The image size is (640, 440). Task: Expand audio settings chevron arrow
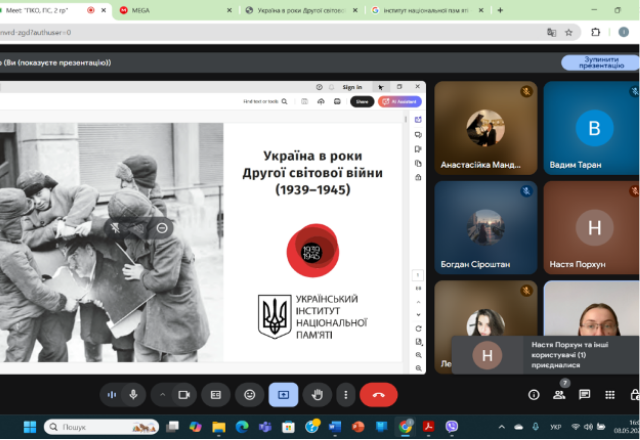tap(162, 394)
